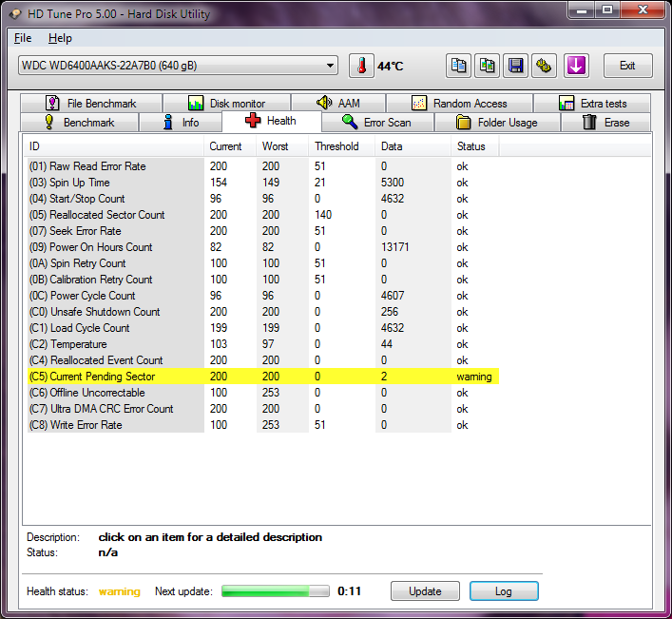
Task: Select the Reallocated Event Count row
Action: [263, 360]
